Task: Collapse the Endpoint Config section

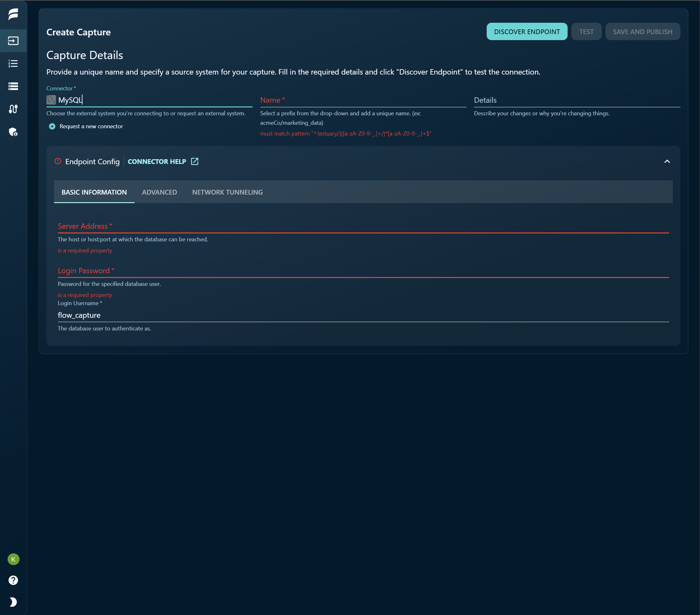Action: [x=667, y=161]
